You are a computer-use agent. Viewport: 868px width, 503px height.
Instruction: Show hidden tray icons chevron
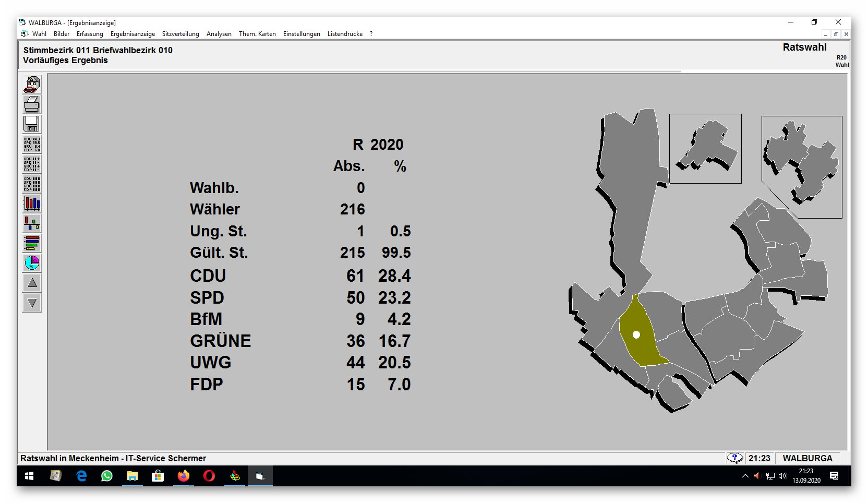[x=745, y=476]
